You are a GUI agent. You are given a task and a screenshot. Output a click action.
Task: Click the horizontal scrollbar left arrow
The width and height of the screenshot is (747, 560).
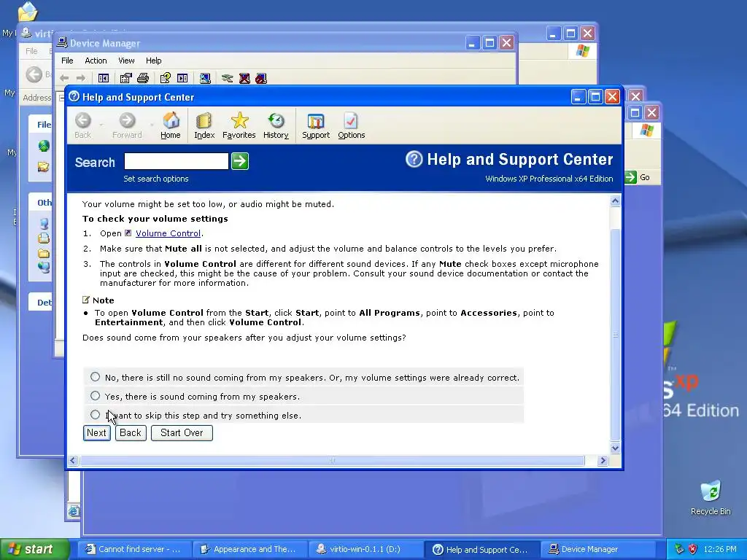pyautogui.click(x=73, y=461)
